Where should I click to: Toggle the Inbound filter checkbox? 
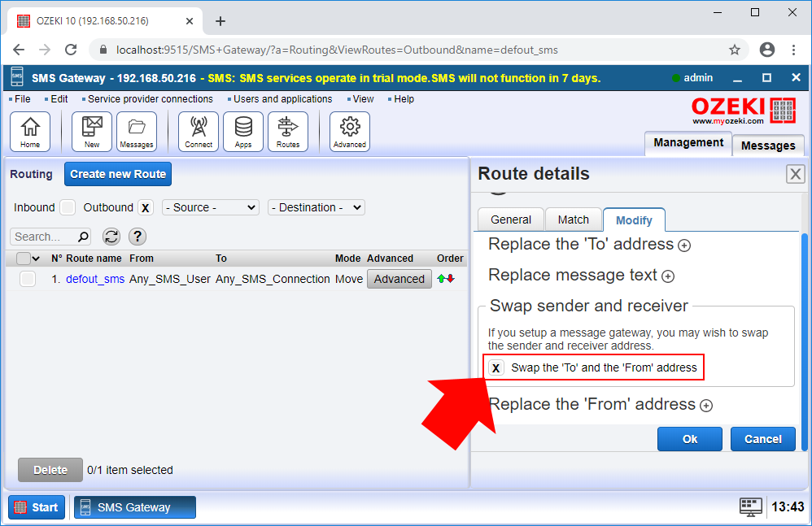[x=68, y=207]
